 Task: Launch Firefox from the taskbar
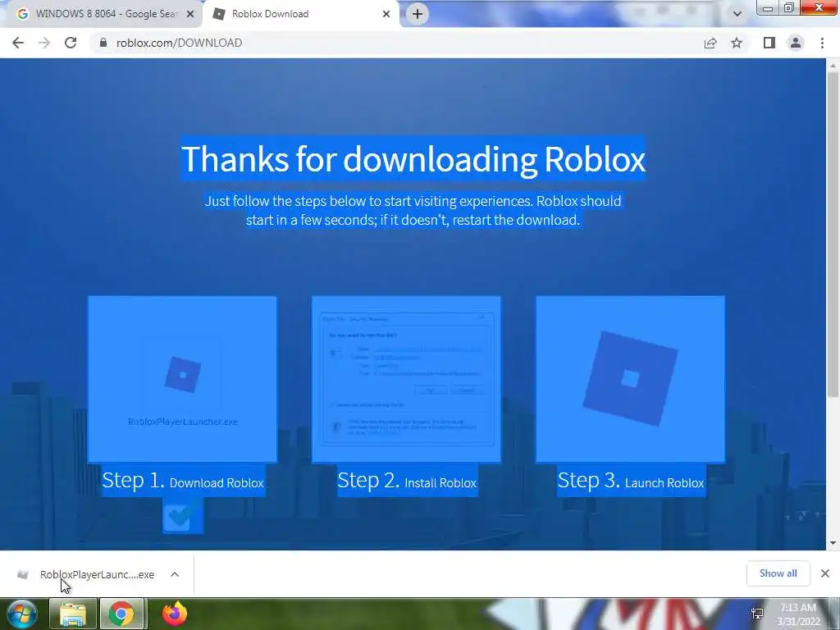tap(174, 614)
